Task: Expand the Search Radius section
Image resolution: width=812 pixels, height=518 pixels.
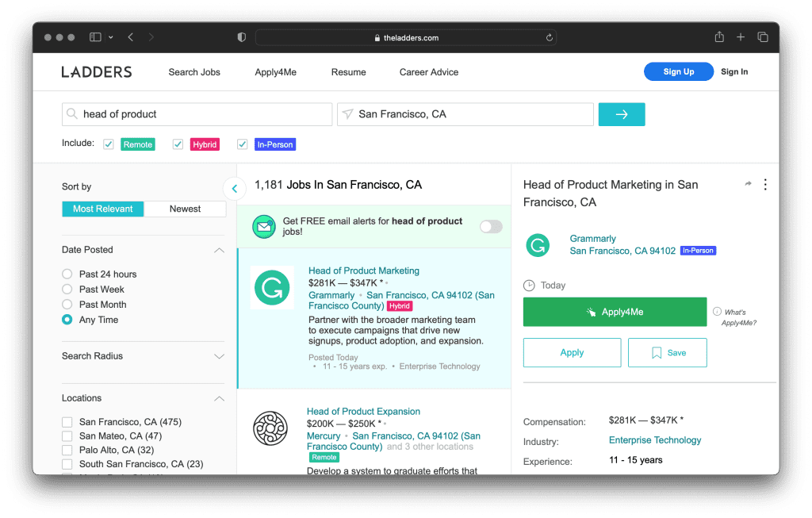Action: pos(219,356)
